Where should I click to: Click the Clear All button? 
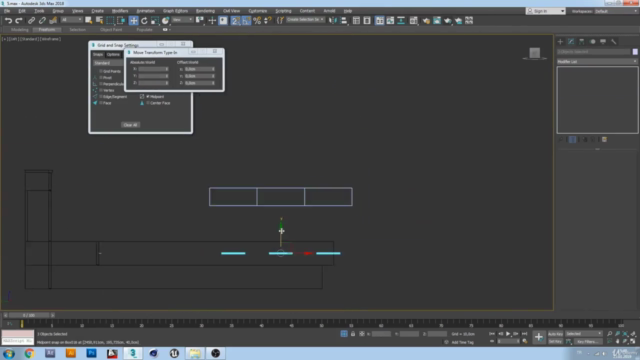(x=131, y=125)
